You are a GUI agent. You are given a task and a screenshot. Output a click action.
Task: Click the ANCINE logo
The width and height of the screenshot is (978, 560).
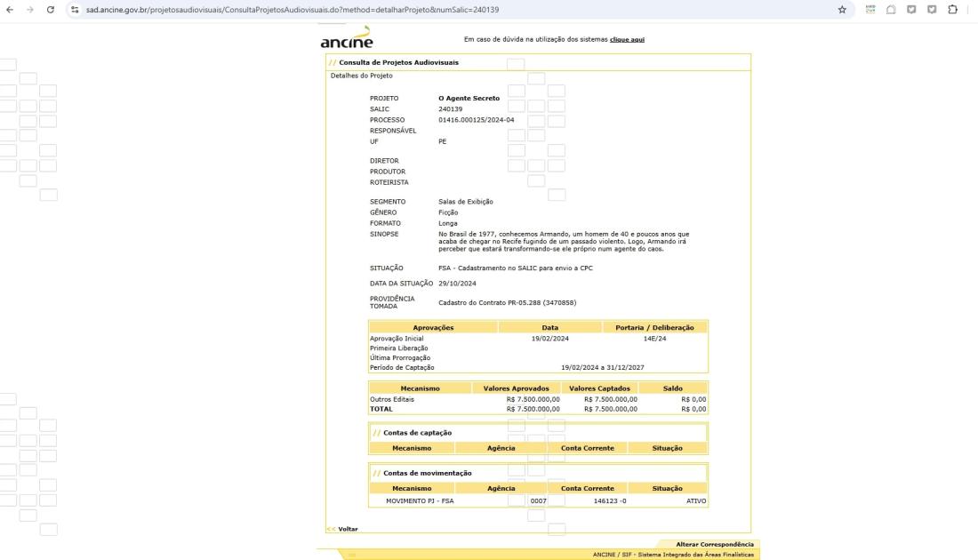click(346, 39)
